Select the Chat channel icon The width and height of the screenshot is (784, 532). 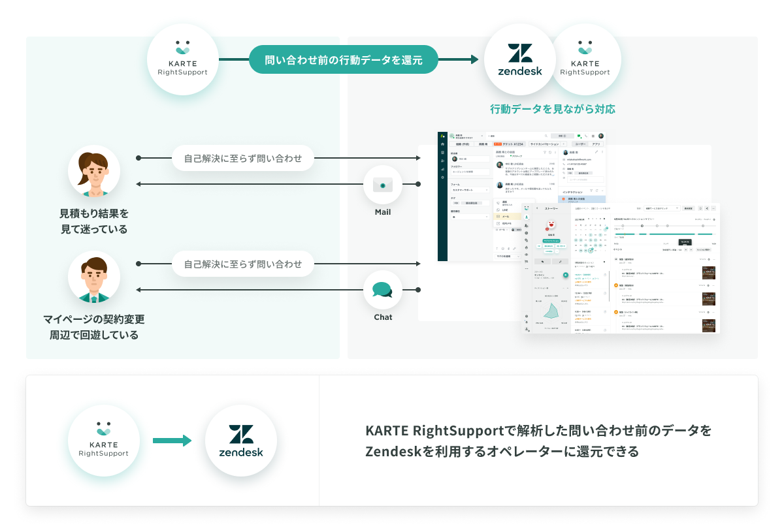tap(382, 289)
